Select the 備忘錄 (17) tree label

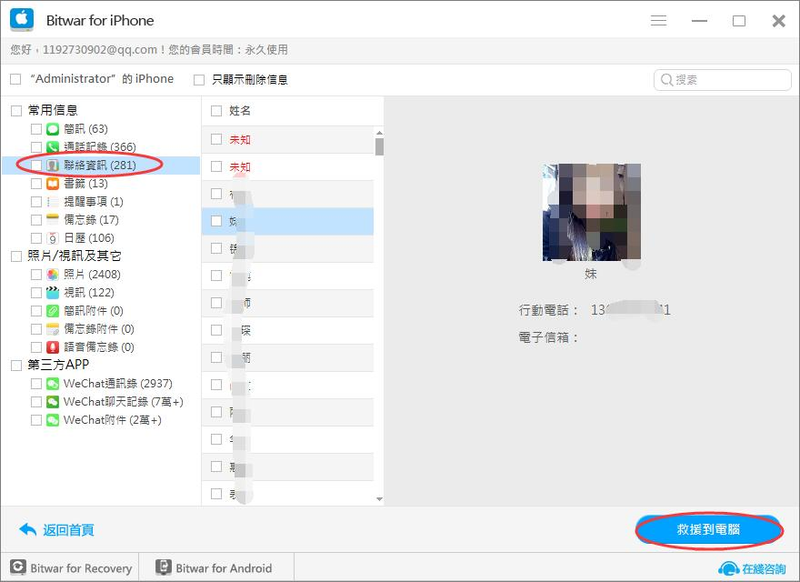point(91,220)
